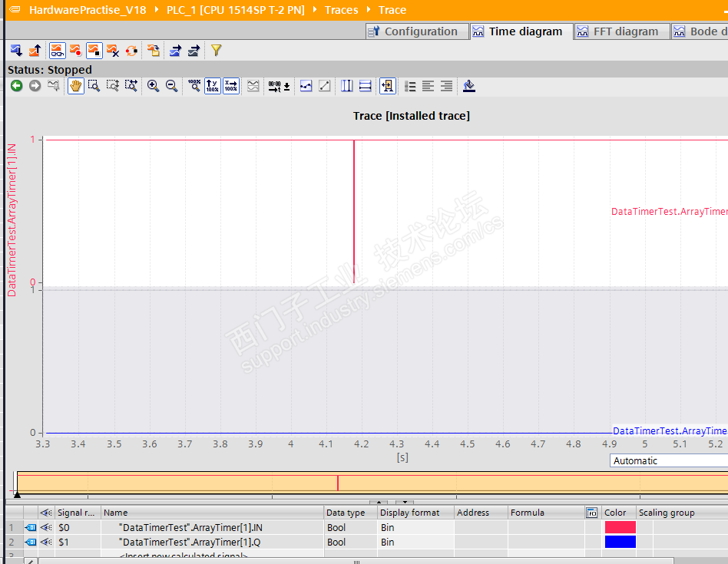Click the red spike in the trace chart
This screenshot has height=564, width=728.
tap(354, 211)
